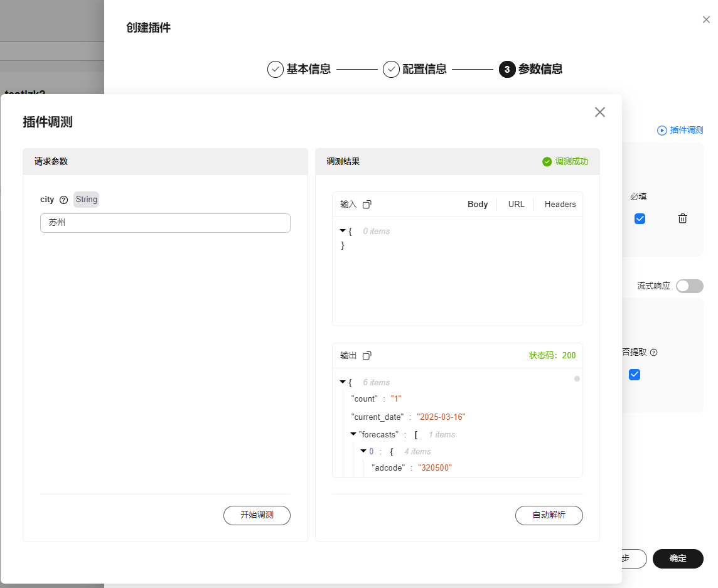Click the 6 items count label

click(x=377, y=382)
